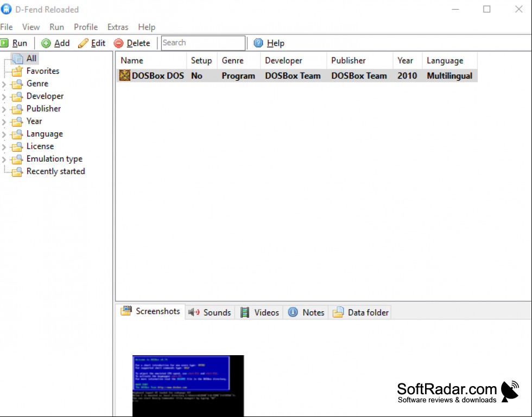Click the Emulation type folder icon
Image resolution: width=532 pixels, height=417 pixels.
(17, 159)
